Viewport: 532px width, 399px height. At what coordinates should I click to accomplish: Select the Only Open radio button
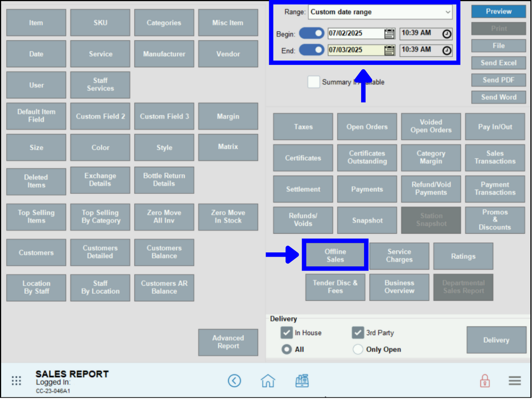click(x=358, y=349)
